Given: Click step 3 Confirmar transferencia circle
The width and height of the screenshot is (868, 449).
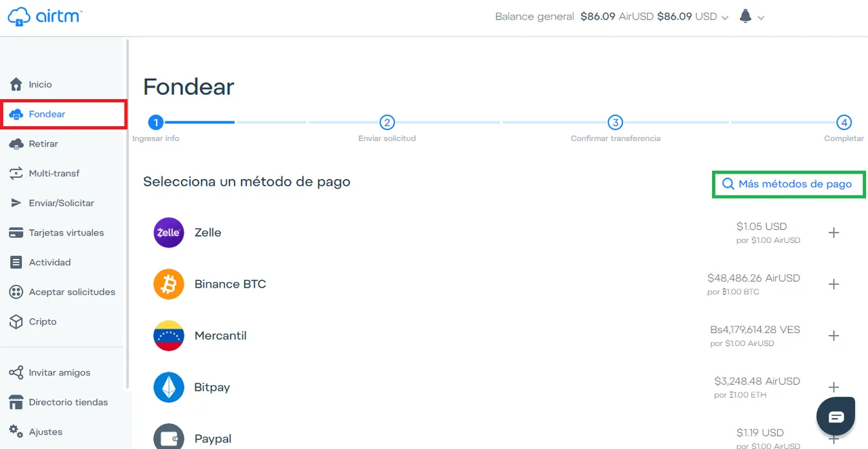Looking at the screenshot, I should 615,122.
